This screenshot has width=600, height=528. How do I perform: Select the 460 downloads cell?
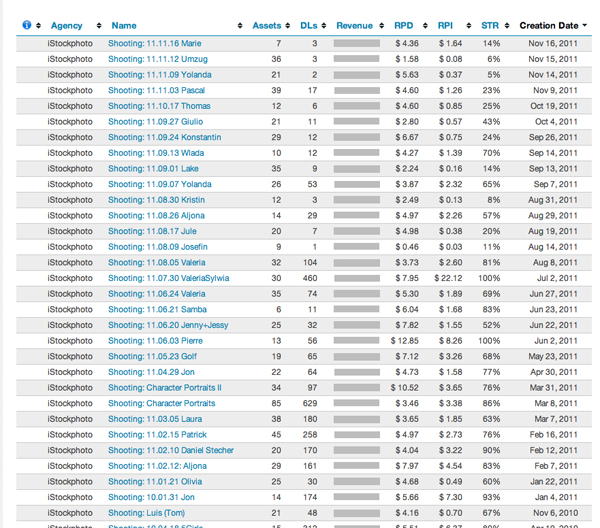point(310,278)
